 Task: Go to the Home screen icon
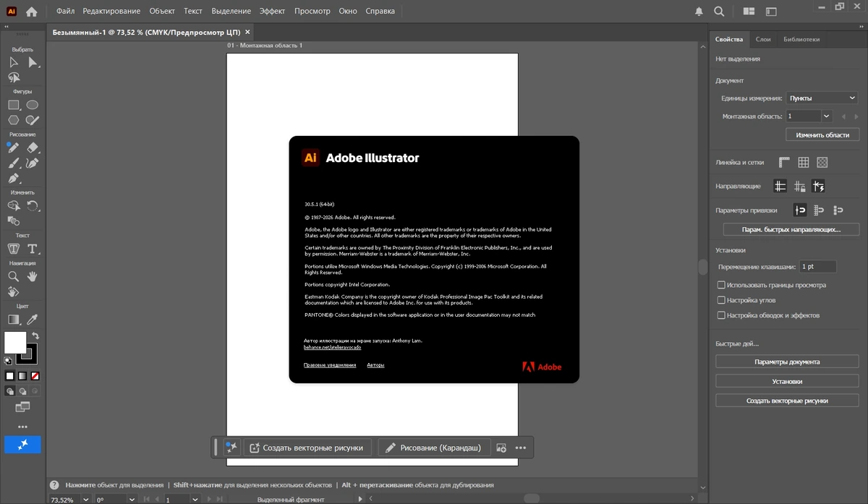(x=31, y=12)
